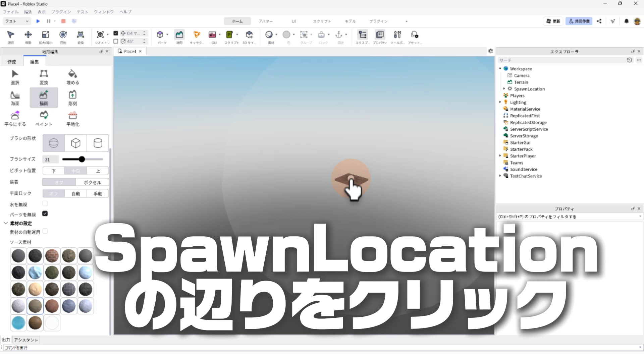
Task: Click the brush size input field
Action: (50, 160)
